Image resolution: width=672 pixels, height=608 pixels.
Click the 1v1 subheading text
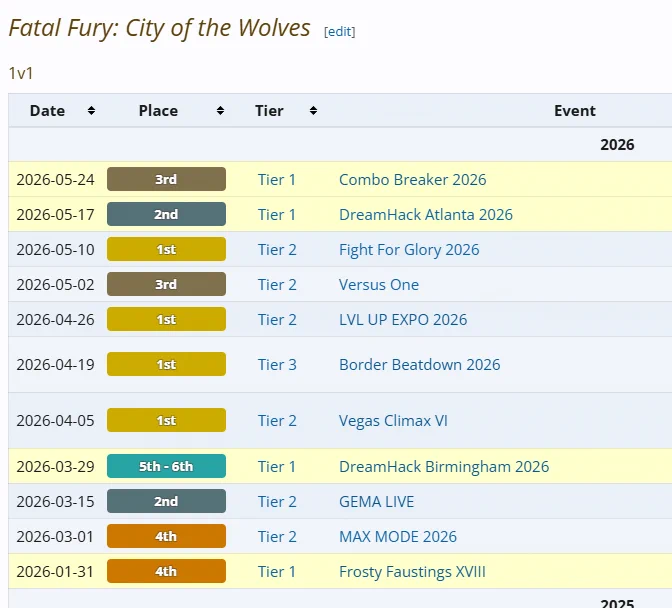tap(21, 73)
